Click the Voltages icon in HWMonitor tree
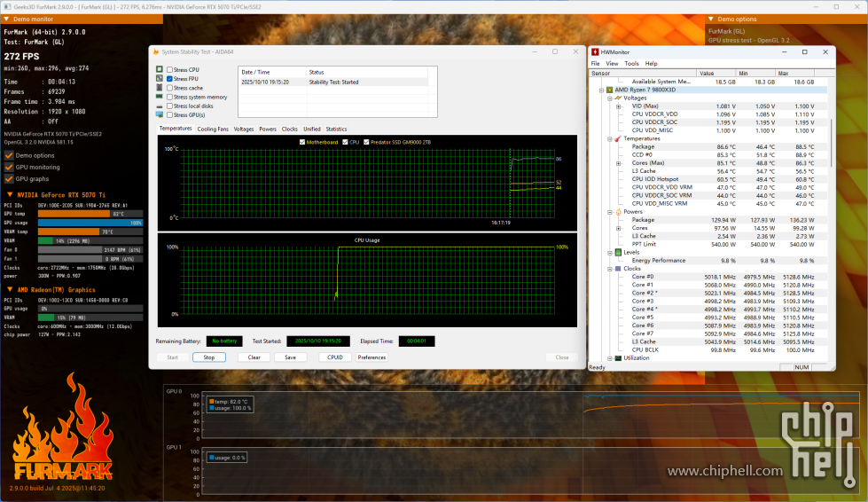 pyautogui.click(x=619, y=98)
